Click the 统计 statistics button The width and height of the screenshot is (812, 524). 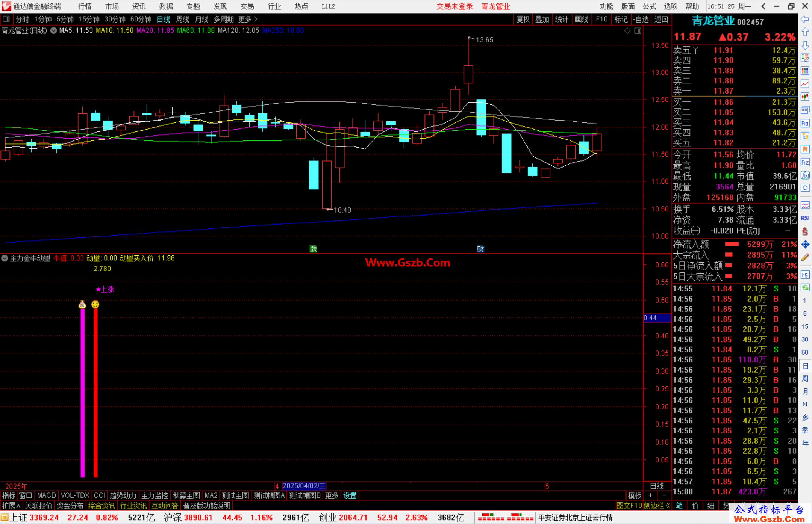point(562,19)
